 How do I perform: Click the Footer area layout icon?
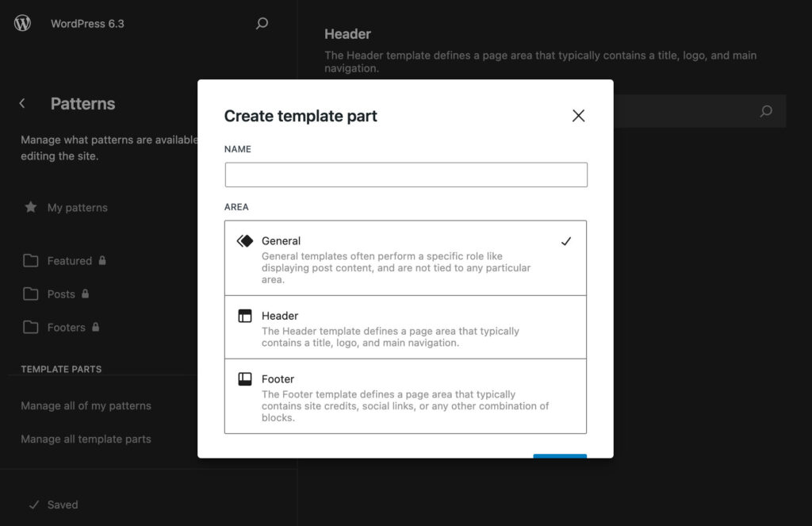pos(247,379)
